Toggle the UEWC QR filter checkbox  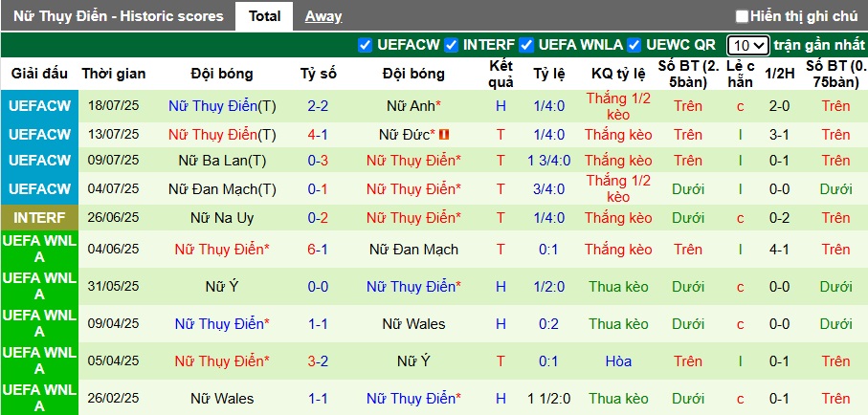pos(634,45)
